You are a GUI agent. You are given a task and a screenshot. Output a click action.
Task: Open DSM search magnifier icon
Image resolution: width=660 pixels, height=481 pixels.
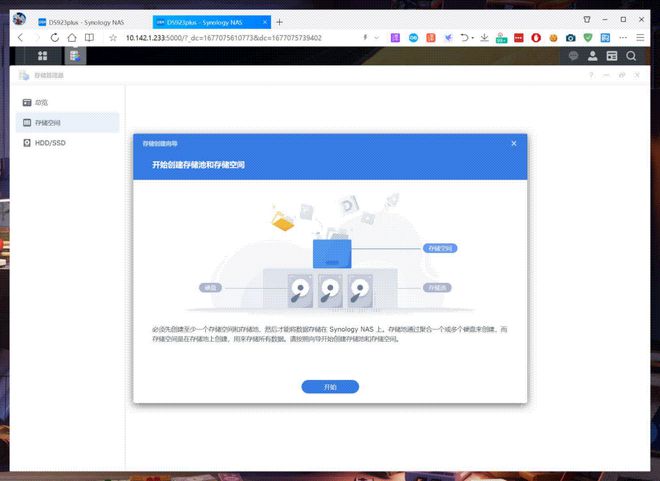(x=632, y=56)
